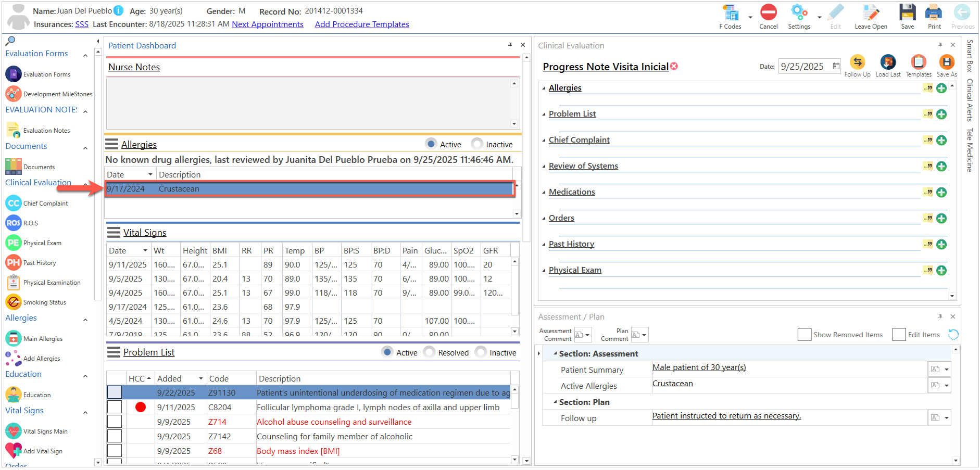
Task: Click quote icon for Medications section
Action: click(x=928, y=192)
